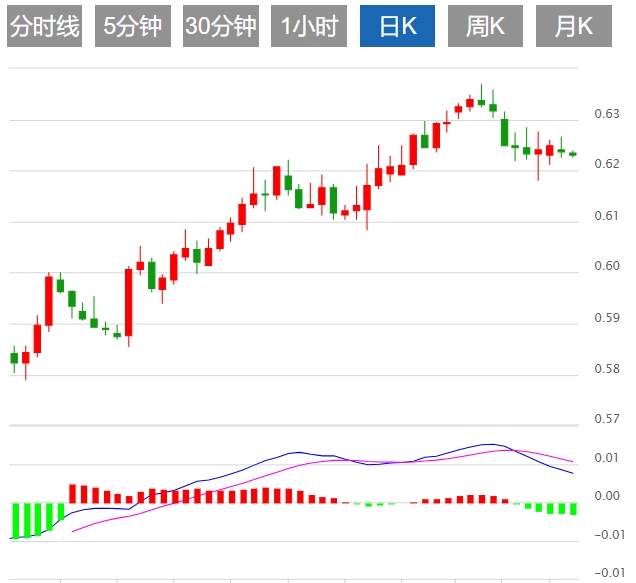Viewport: 636px width, 583px height.
Task: Open the 1小时 chart tab
Action: click(309, 26)
